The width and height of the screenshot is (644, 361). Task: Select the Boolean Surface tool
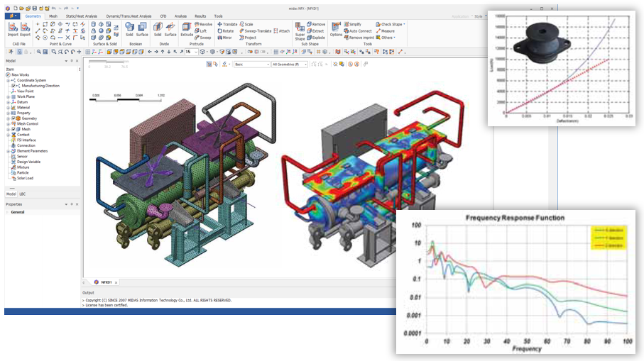pyautogui.click(x=142, y=29)
